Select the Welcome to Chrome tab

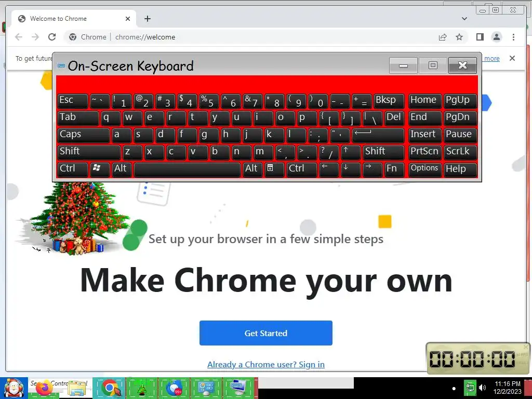coord(74,19)
